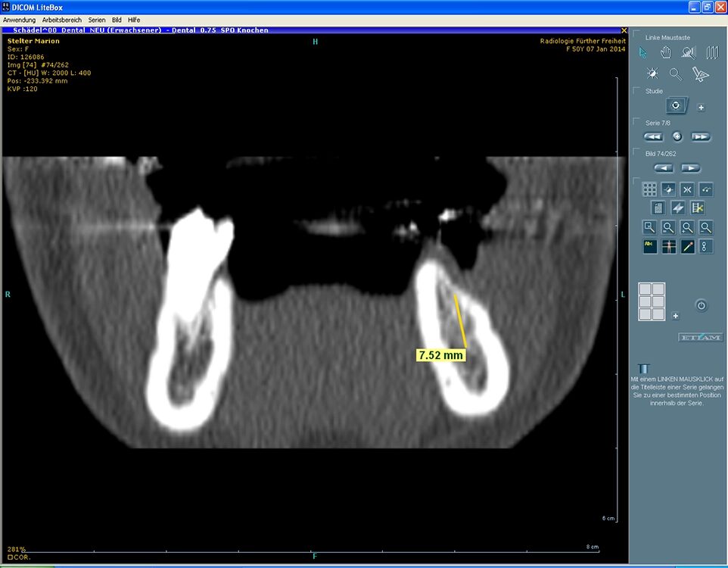Select the arrow pointer mouse tool
Screen dimensions: 728x568
(x=643, y=52)
